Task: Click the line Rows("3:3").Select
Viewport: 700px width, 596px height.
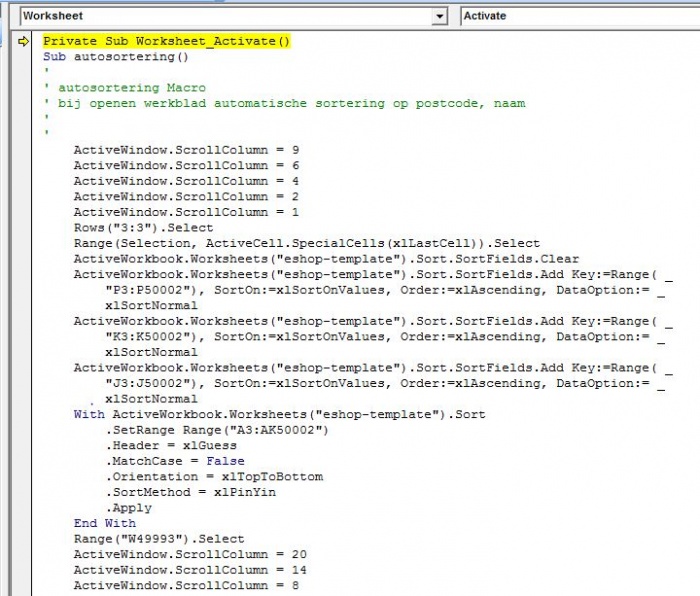Action: [143, 228]
